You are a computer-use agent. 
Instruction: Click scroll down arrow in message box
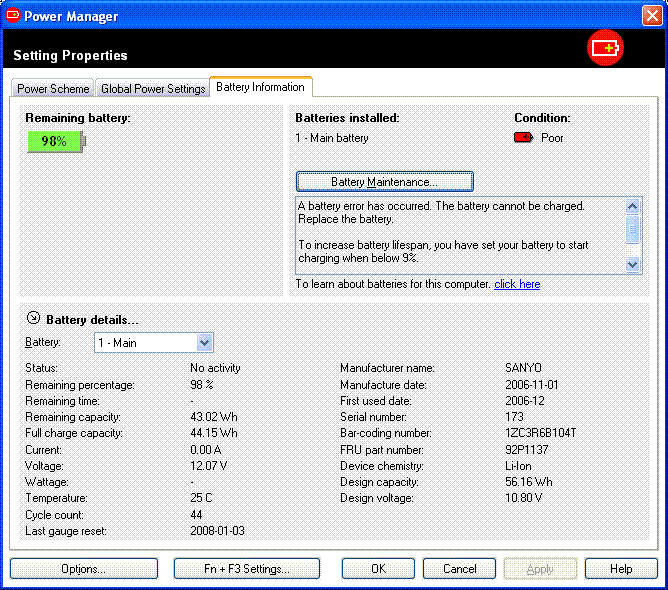coord(633,265)
